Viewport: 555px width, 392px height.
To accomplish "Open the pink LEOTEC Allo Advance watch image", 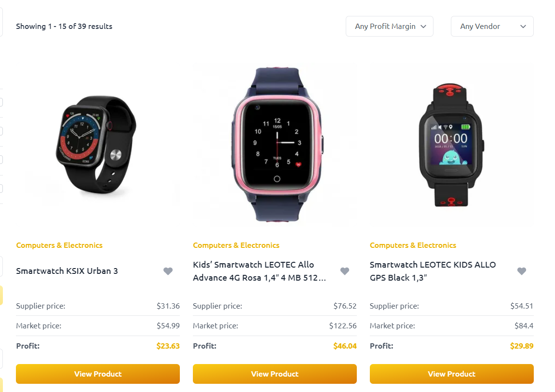I will [x=275, y=144].
